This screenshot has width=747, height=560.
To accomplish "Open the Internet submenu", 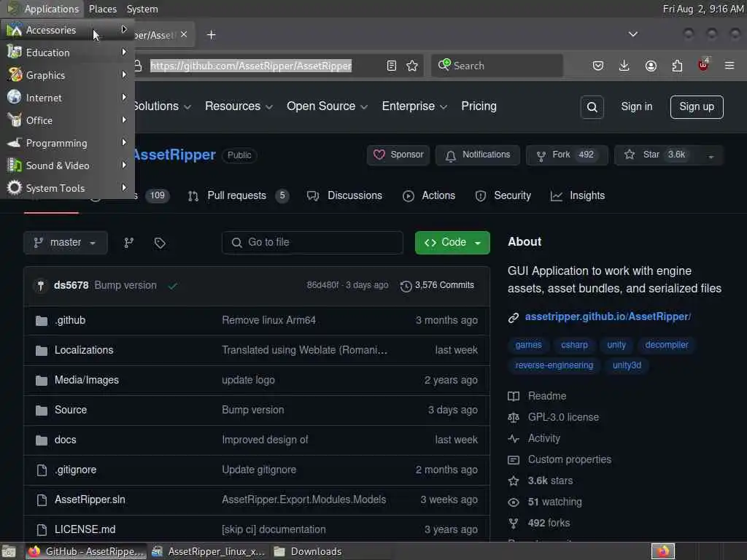I will (67, 98).
